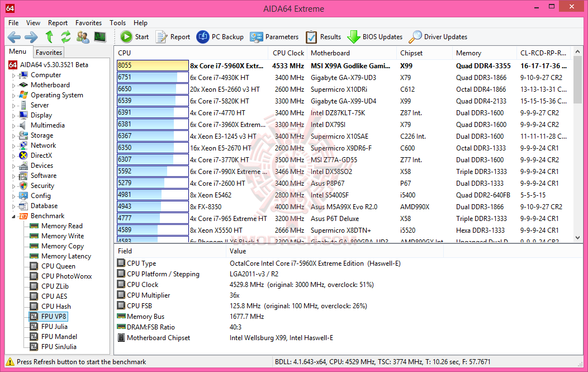Screen dimensions: 588x372
Task: Sort results by CPU column header
Action: tap(191, 53)
